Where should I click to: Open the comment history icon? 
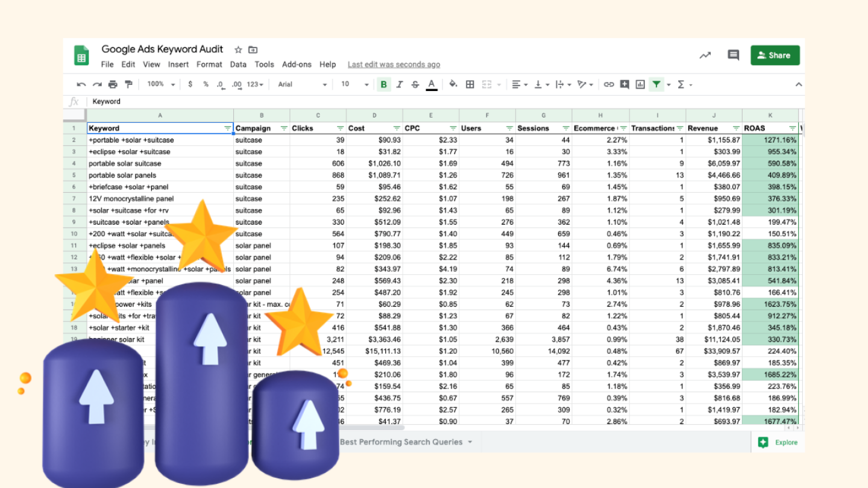coord(733,55)
